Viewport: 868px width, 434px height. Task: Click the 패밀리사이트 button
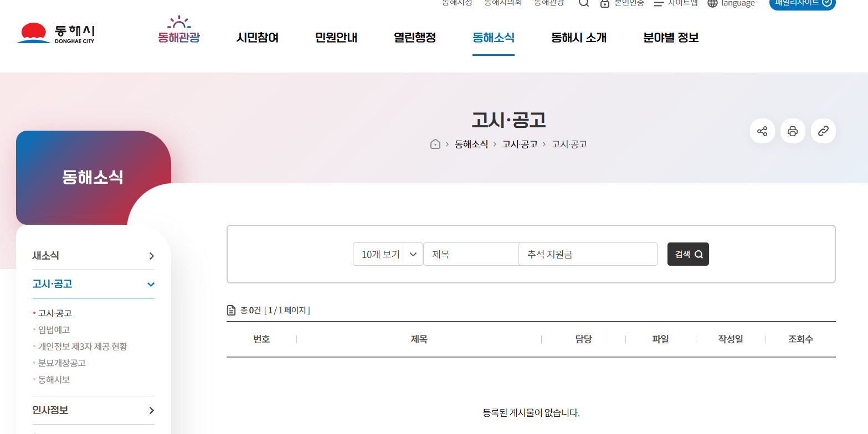pyautogui.click(x=803, y=3)
